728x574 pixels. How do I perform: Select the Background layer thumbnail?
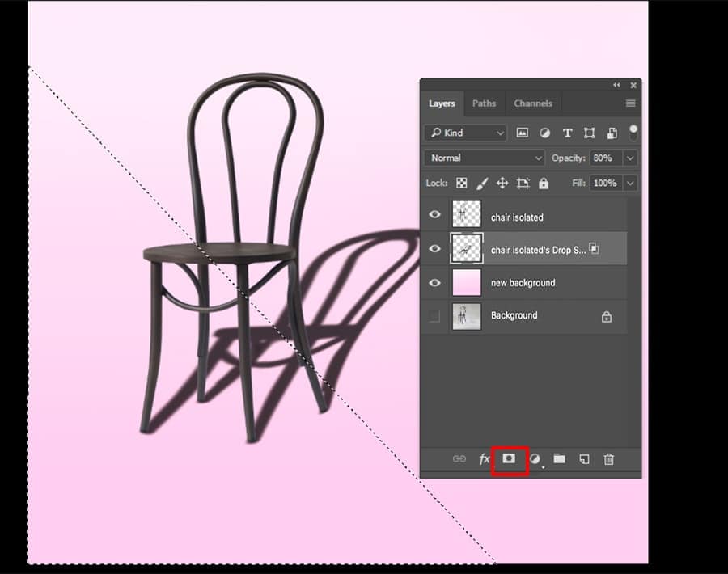[x=467, y=316]
